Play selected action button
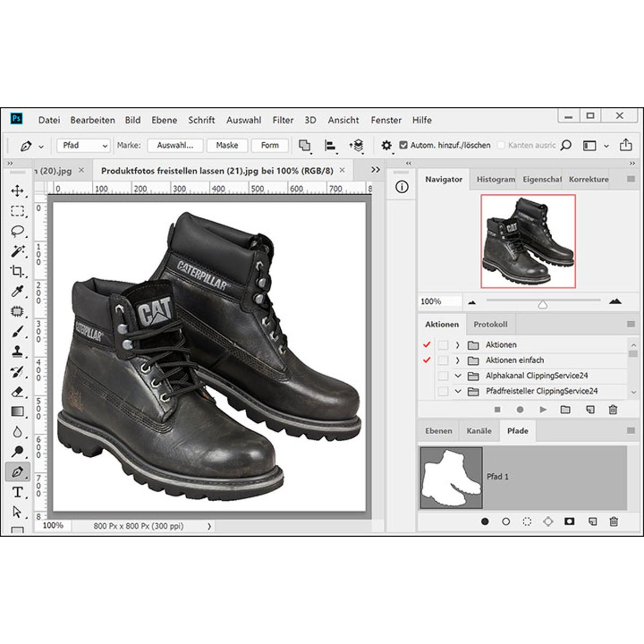This screenshot has width=644, height=644. (x=543, y=410)
